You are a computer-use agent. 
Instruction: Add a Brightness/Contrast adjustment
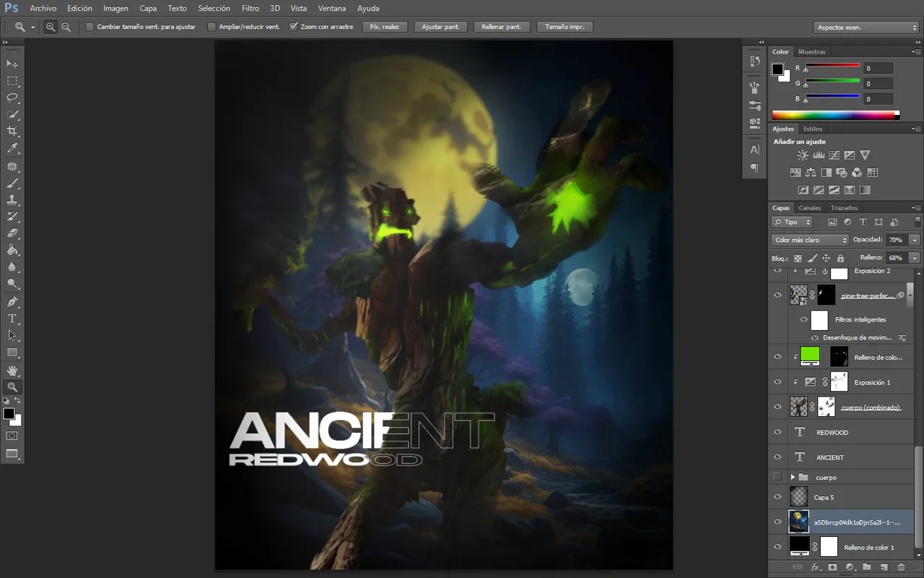(803, 155)
